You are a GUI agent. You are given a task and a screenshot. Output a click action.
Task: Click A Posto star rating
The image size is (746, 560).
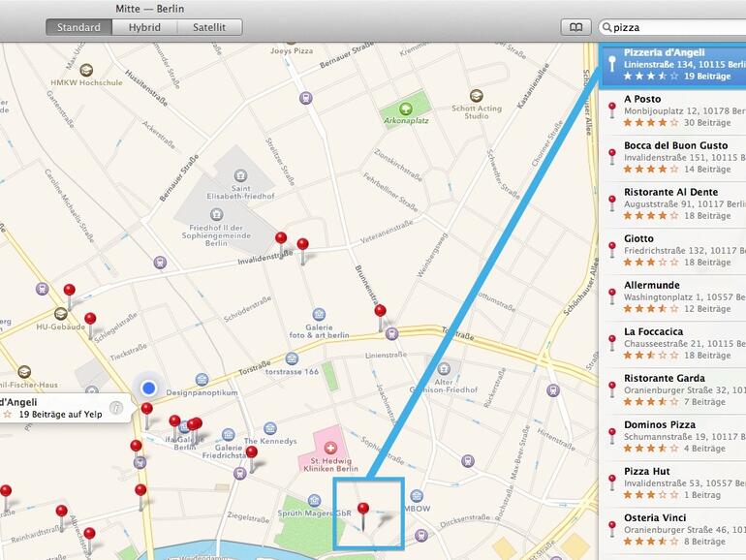651,123
